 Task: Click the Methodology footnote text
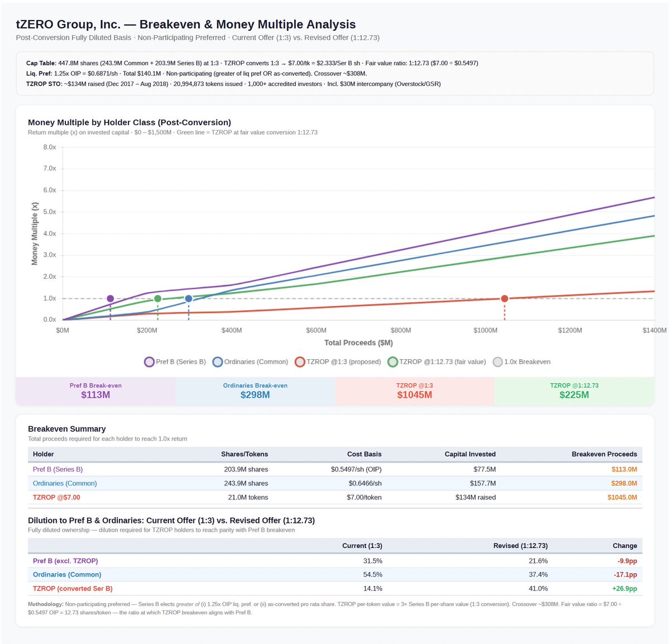[326, 608]
